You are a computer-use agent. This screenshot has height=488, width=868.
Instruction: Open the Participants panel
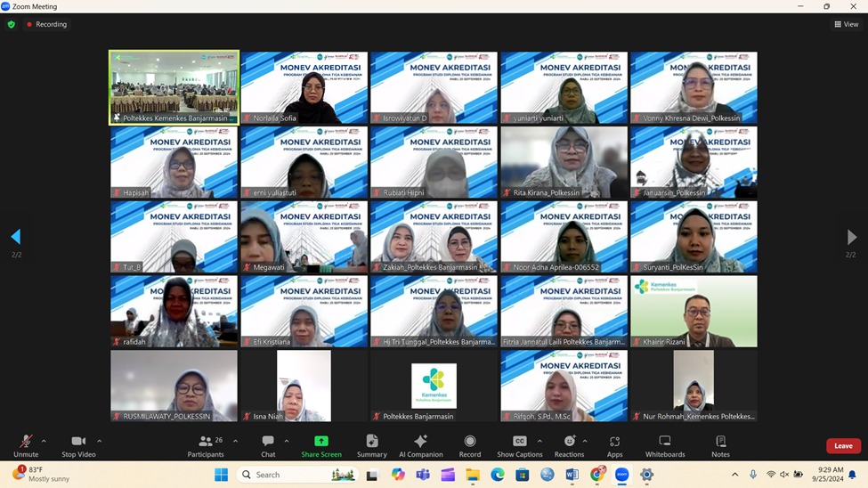pyautogui.click(x=206, y=445)
